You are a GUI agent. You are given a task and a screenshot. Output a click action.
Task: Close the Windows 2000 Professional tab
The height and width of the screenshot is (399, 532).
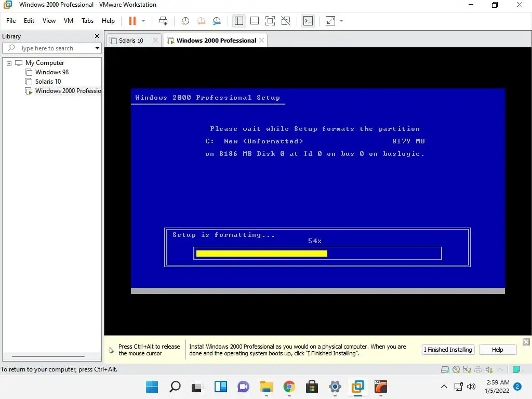click(262, 41)
